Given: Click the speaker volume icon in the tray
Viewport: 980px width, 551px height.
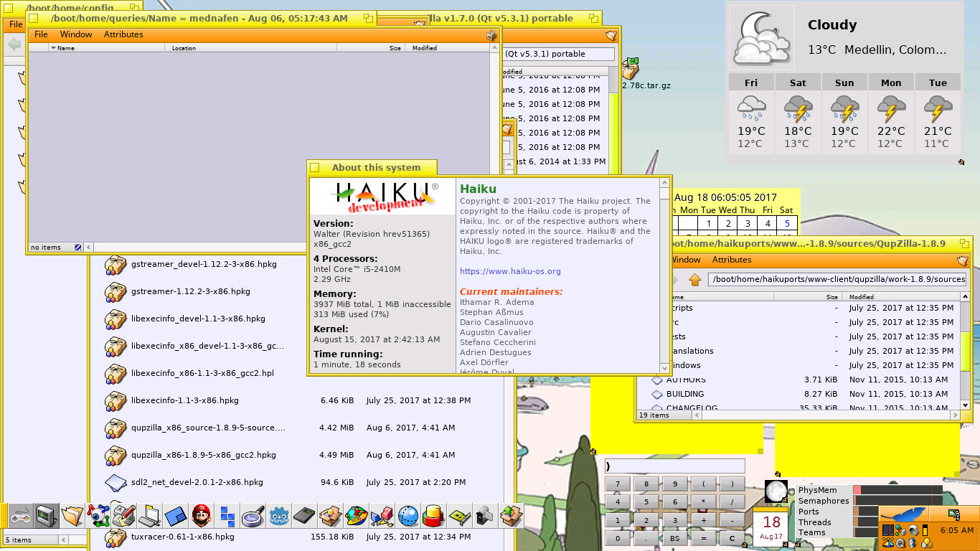Looking at the screenshot, I should click(913, 531).
